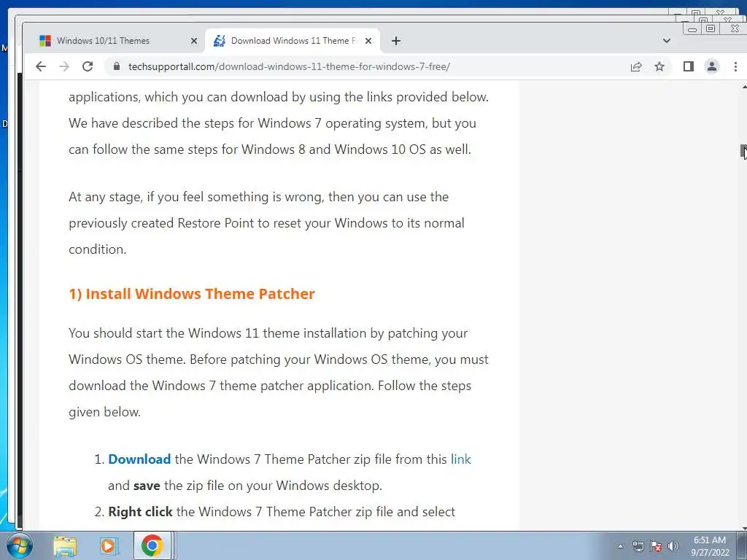The width and height of the screenshot is (747, 560).
Task: Open the Chrome side panel
Action: pyautogui.click(x=689, y=66)
